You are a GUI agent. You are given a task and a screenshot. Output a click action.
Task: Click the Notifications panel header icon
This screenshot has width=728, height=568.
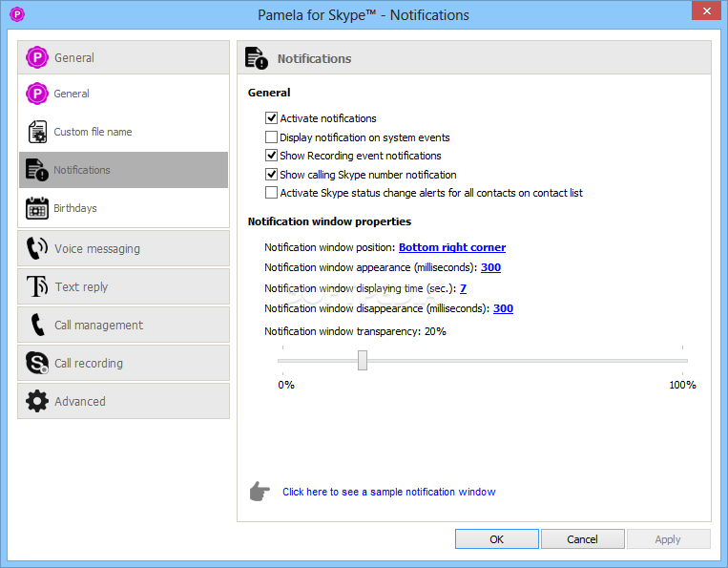click(257, 58)
